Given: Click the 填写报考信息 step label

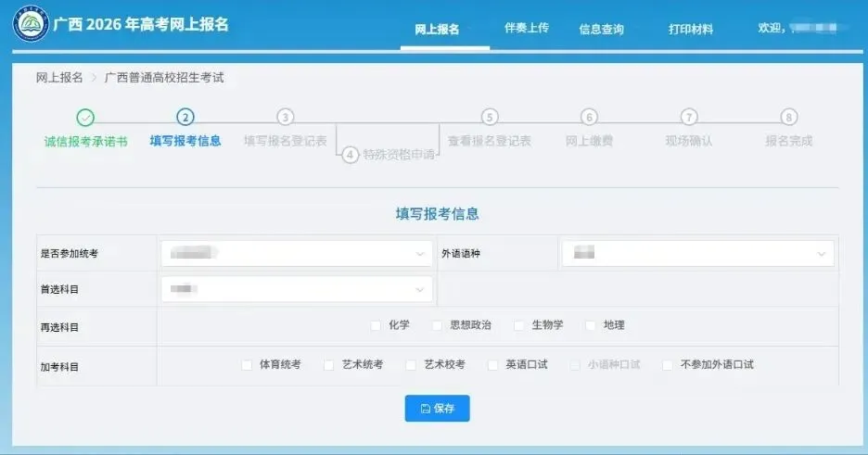Looking at the screenshot, I should [x=185, y=141].
